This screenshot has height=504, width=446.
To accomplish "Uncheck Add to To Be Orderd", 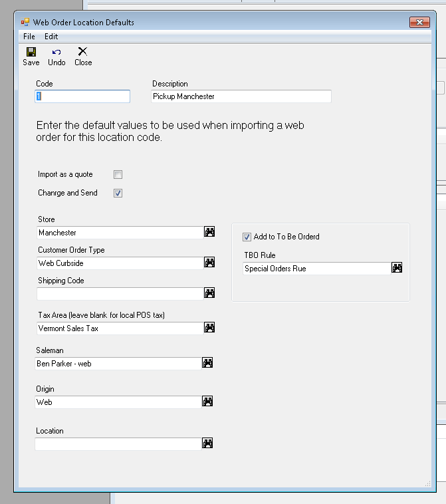I will coord(247,237).
